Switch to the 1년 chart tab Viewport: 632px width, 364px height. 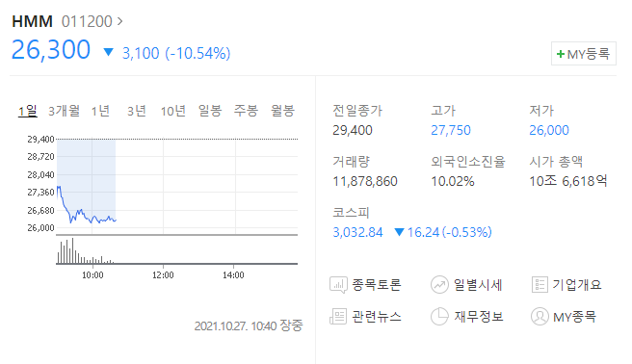click(x=100, y=111)
